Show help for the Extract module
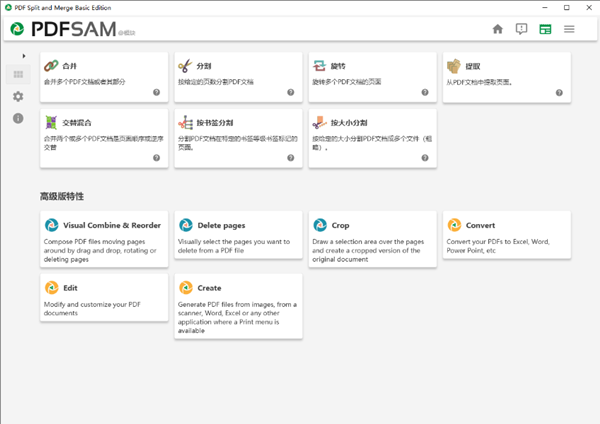The width and height of the screenshot is (600, 424). pyautogui.click(x=559, y=93)
